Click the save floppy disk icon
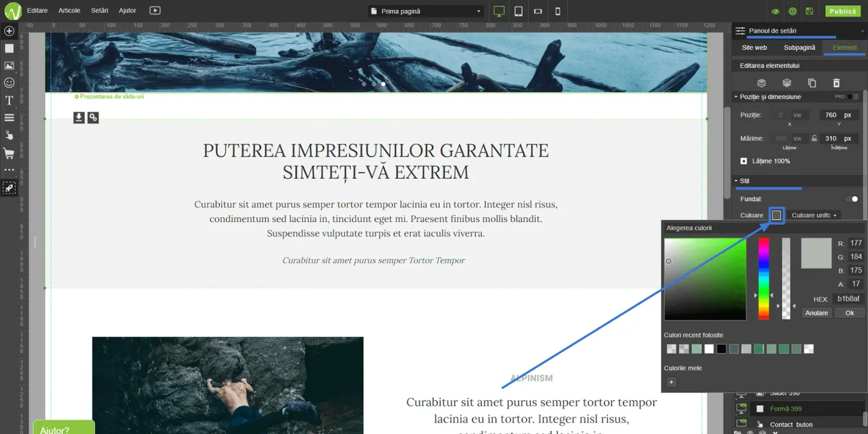The height and width of the screenshot is (434, 868). point(809,11)
